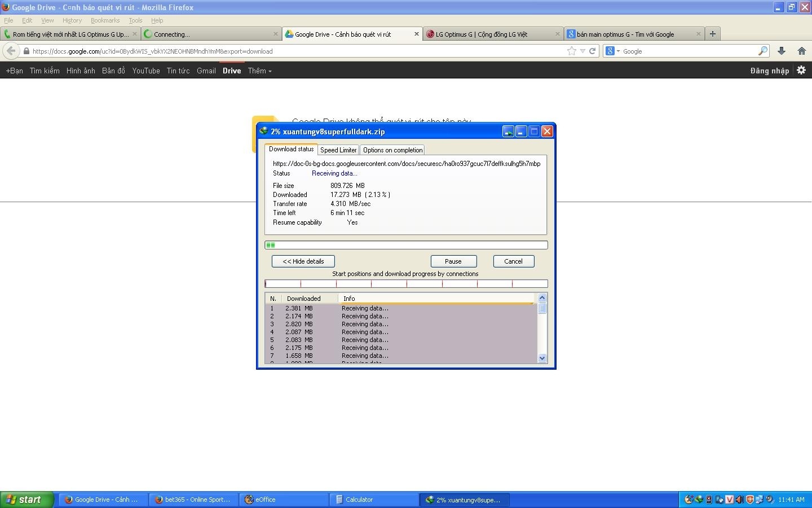The image size is (812, 508).
Task: Open the Firefox downloads arrow icon
Action: point(782,51)
